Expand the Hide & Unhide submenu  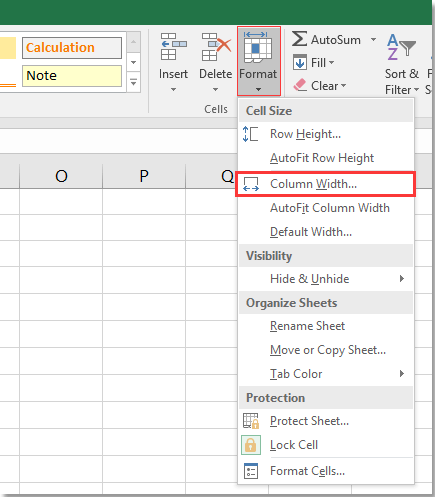(326, 279)
